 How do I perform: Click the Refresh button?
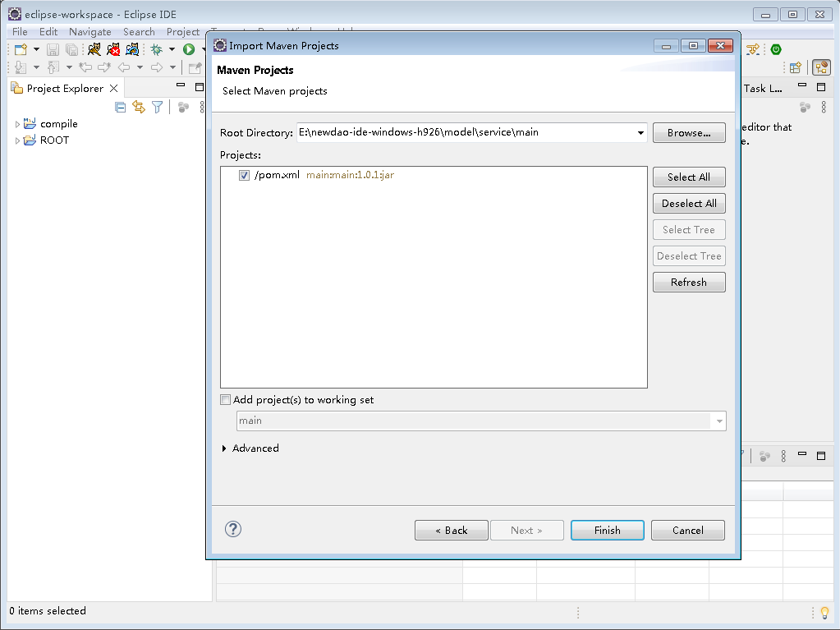(x=689, y=282)
